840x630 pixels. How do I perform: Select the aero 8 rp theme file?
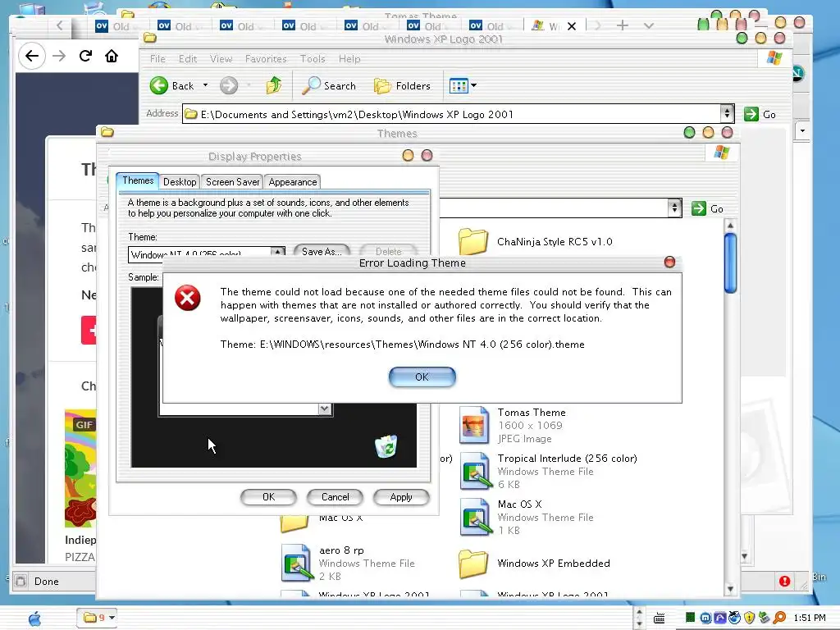point(348,564)
